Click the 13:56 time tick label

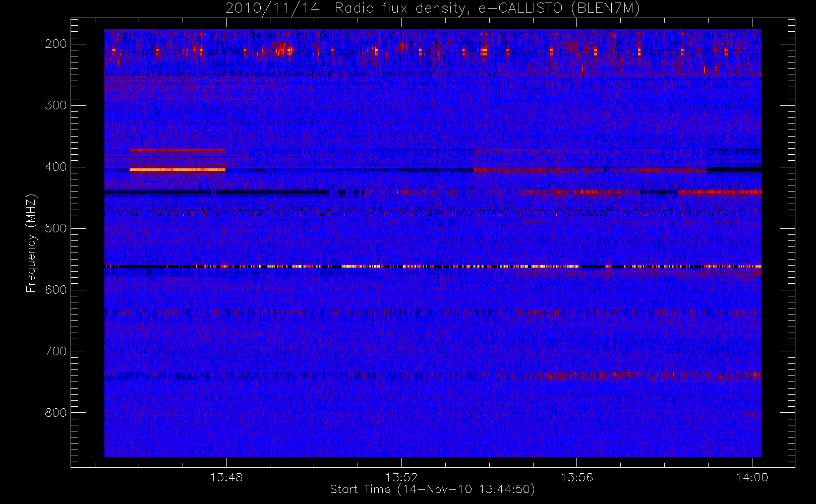(577, 477)
